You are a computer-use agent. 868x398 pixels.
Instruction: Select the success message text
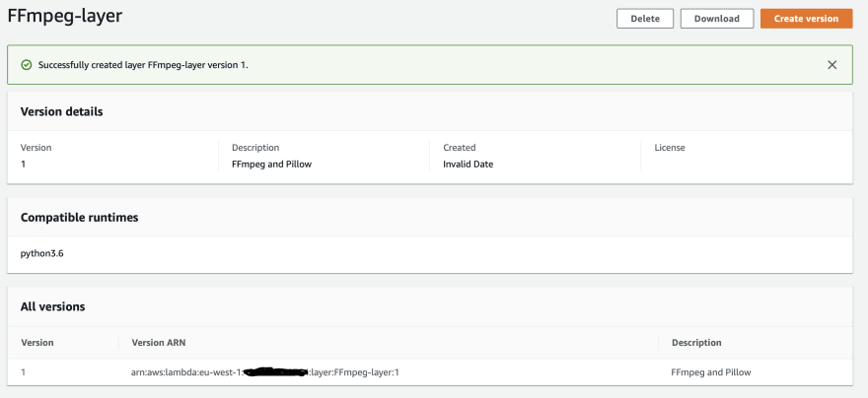pos(143,65)
